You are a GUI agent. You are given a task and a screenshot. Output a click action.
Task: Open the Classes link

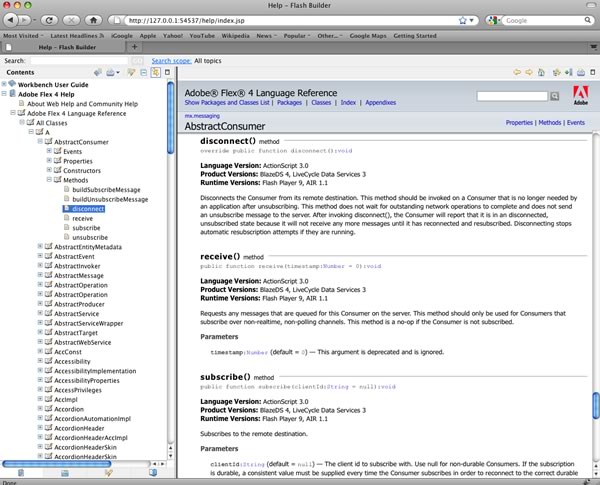pyautogui.click(x=321, y=103)
